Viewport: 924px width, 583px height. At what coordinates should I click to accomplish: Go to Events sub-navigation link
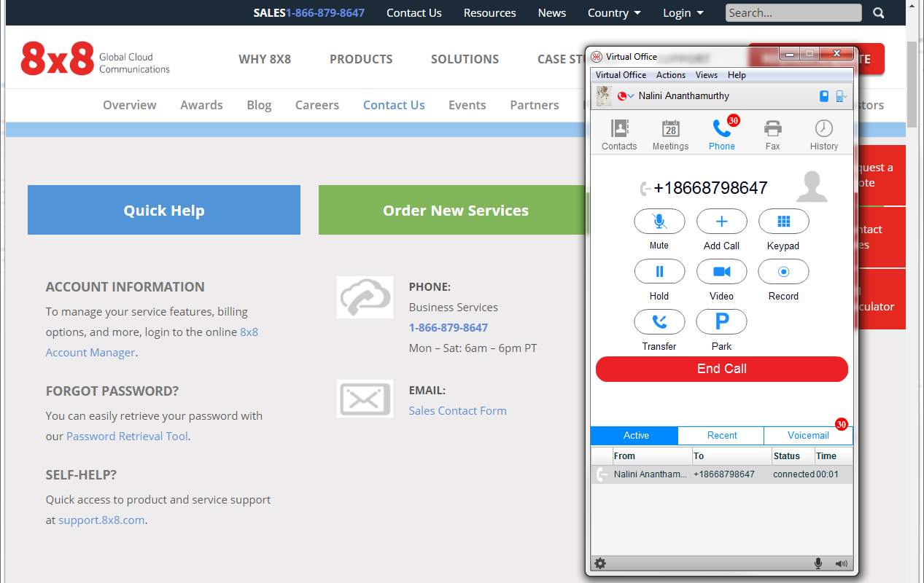pyautogui.click(x=467, y=105)
